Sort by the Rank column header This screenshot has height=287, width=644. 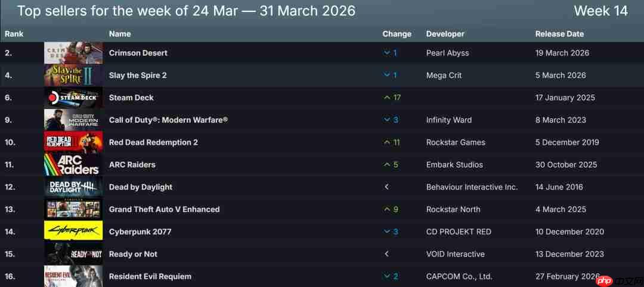click(14, 34)
